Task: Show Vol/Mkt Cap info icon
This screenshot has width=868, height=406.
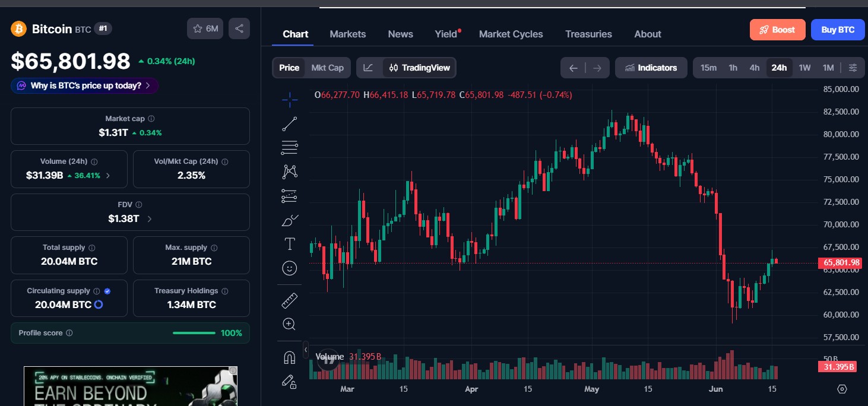Action: 225,161
